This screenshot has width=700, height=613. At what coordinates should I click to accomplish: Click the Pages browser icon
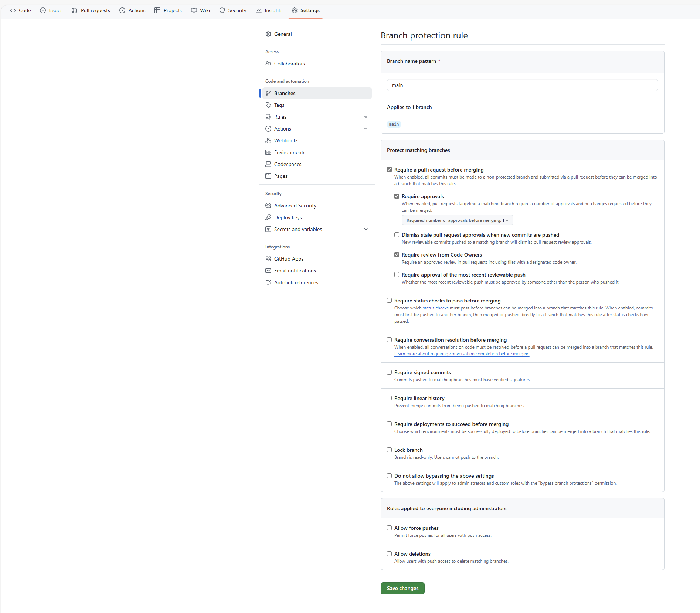coord(268,176)
